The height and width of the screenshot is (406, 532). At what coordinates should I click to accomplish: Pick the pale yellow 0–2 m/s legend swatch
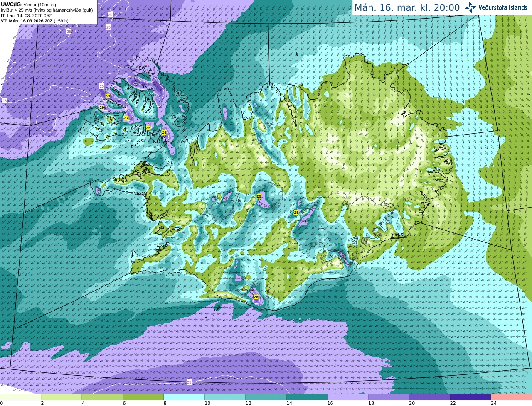(20, 397)
